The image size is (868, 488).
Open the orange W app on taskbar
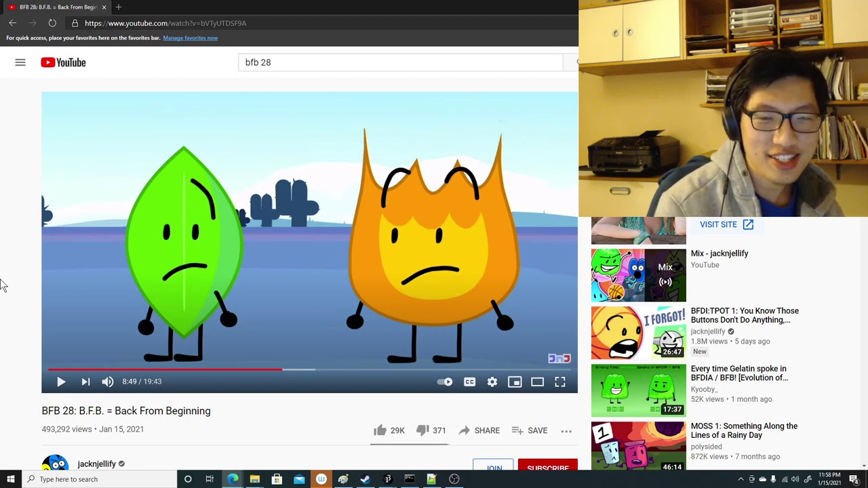coord(321,479)
